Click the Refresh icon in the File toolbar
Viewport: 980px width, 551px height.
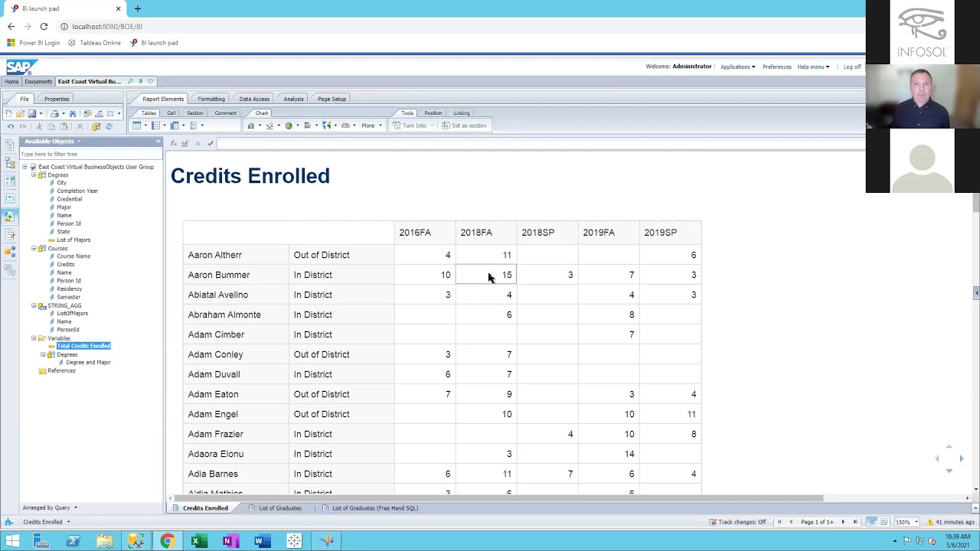point(109,126)
